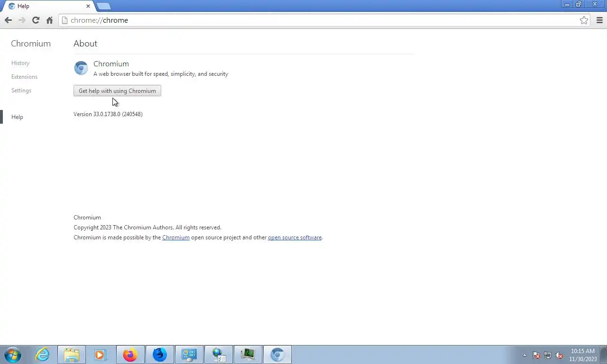Click the Chromium logo in About section
This screenshot has height=364, width=607.
tap(81, 68)
